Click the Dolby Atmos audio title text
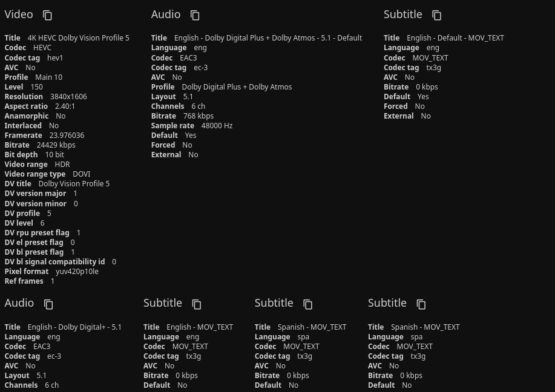Screen dimensions: 555x392 268,38
